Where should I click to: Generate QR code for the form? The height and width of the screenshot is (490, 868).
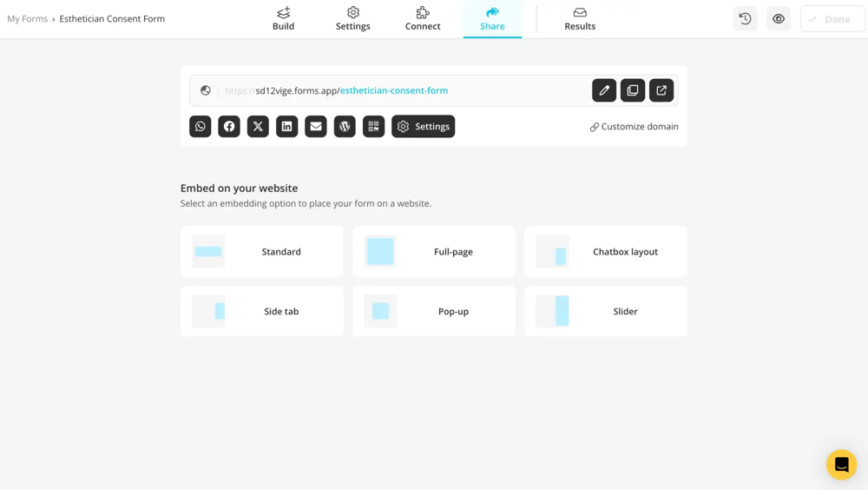pyautogui.click(x=374, y=127)
